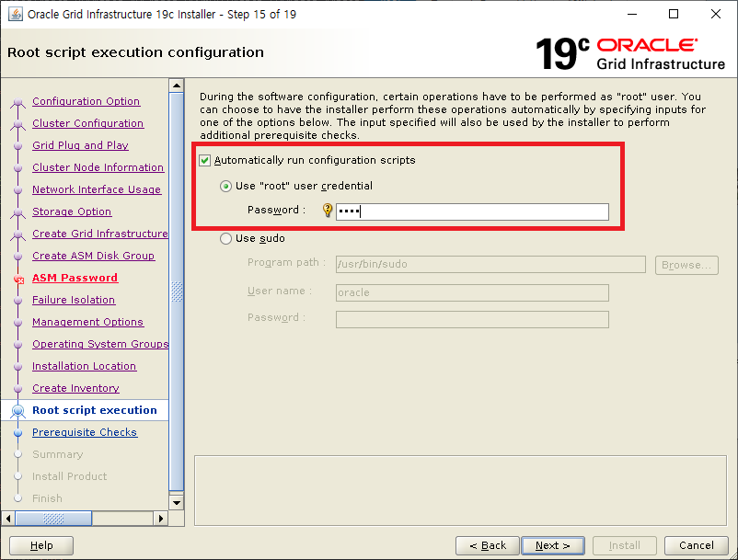Click the Summary step label
This screenshot has height=560, width=738.
57,454
